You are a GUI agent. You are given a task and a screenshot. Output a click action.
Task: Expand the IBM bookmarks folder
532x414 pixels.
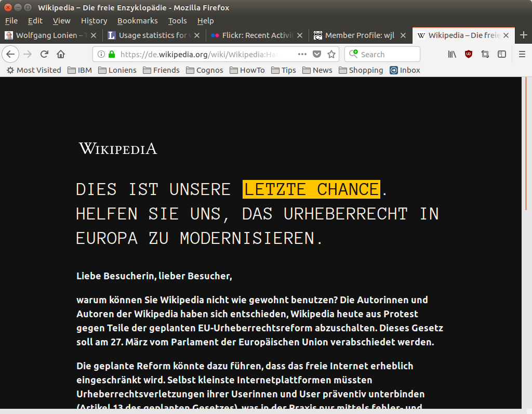tap(79, 70)
